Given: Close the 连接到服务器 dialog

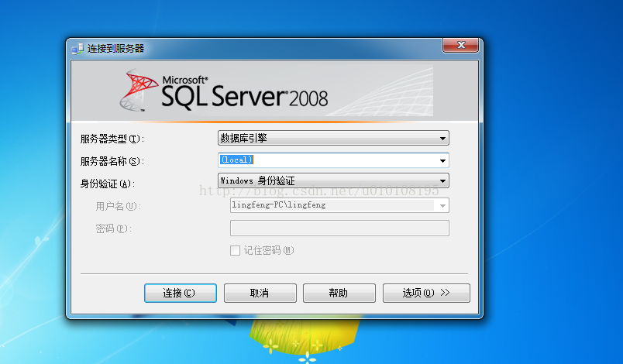Looking at the screenshot, I should tap(461, 45).
